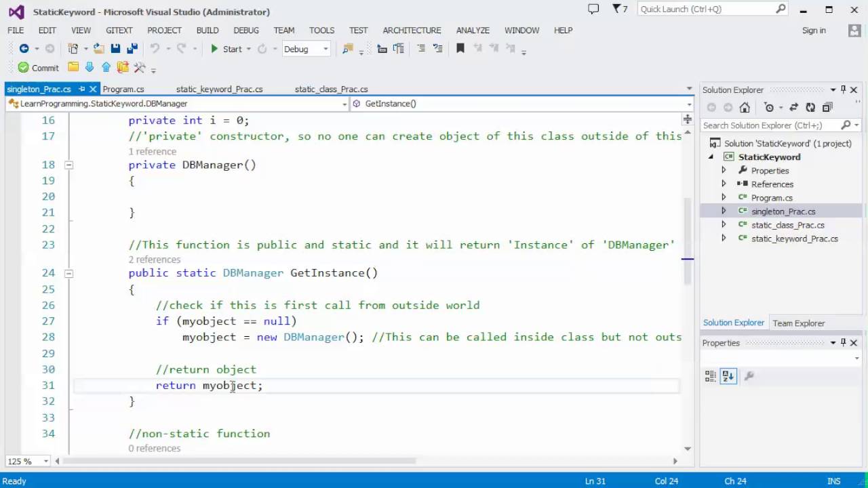Click the Open File toolbar icon

99,49
